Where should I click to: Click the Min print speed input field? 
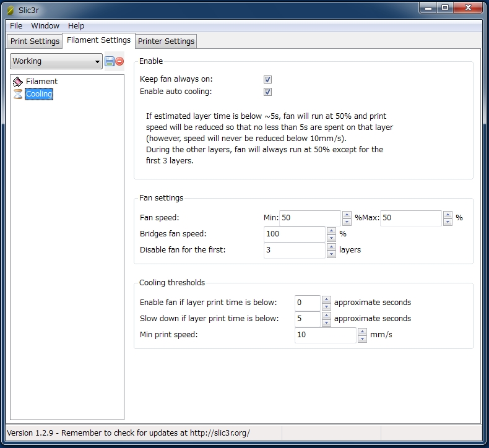click(x=326, y=335)
